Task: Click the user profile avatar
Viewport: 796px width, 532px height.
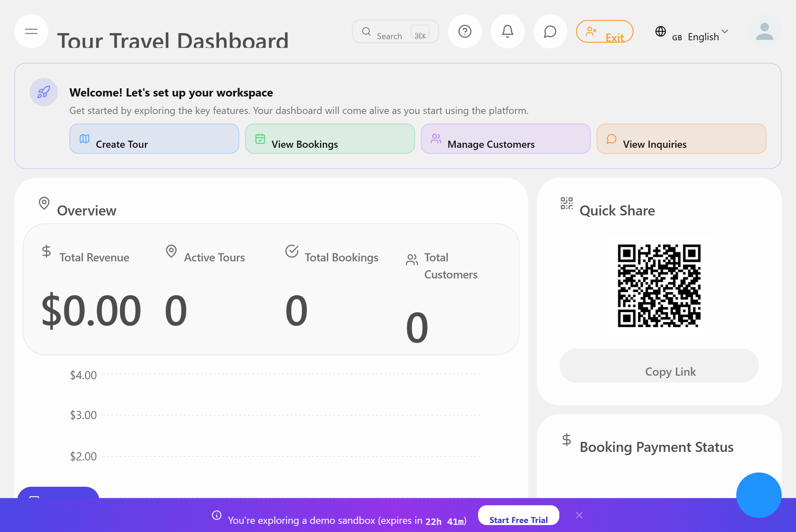Action: click(764, 31)
